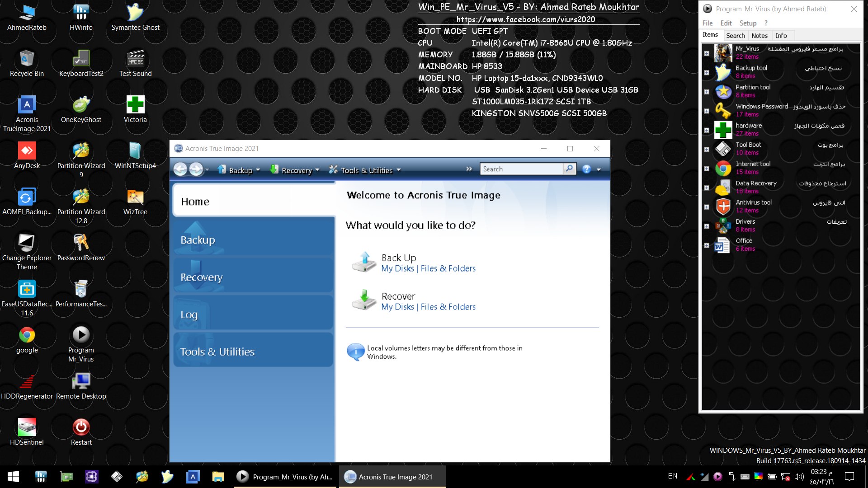Open Partition Wizard 9 desktop icon
This screenshot has height=488, width=868.
[81, 160]
